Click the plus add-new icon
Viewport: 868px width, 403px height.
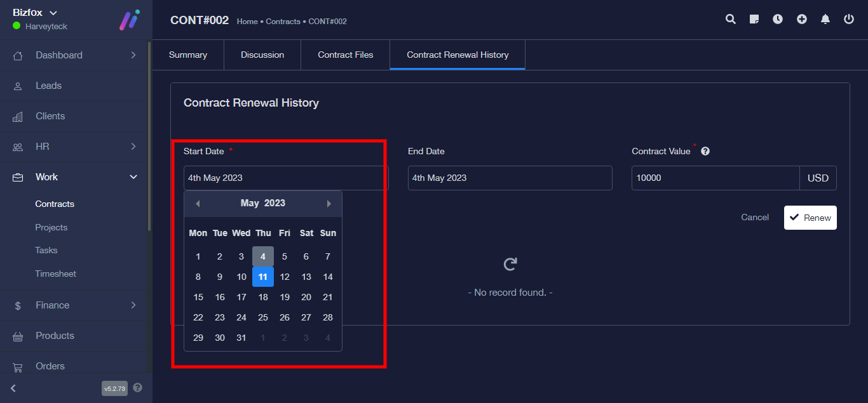tap(802, 20)
